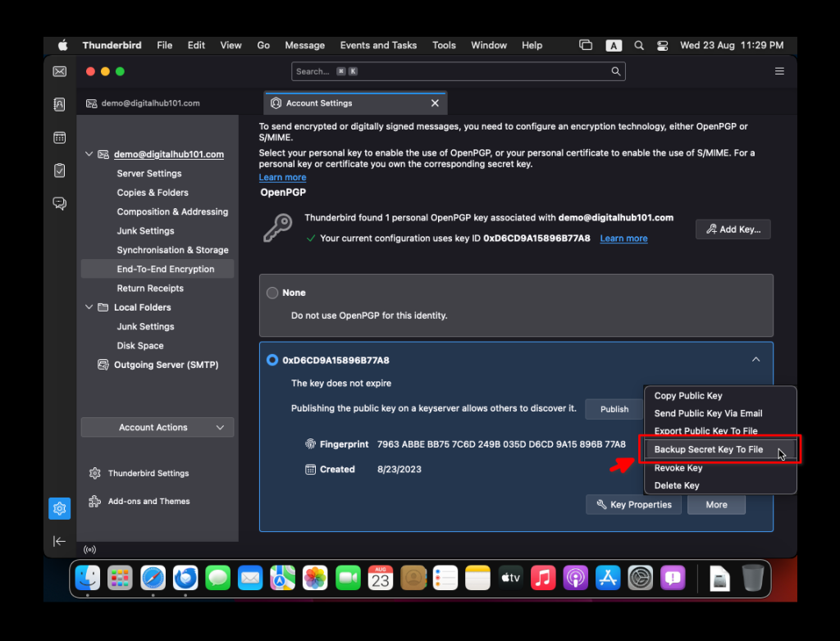This screenshot has height=641, width=840.
Task: Choose Backup Secret Key To File
Action: pyautogui.click(x=720, y=449)
